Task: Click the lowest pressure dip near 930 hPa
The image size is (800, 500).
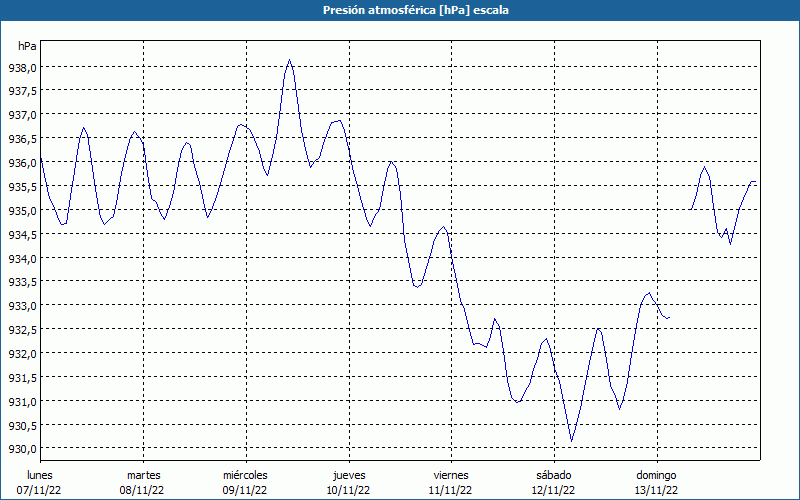Action: pos(571,441)
